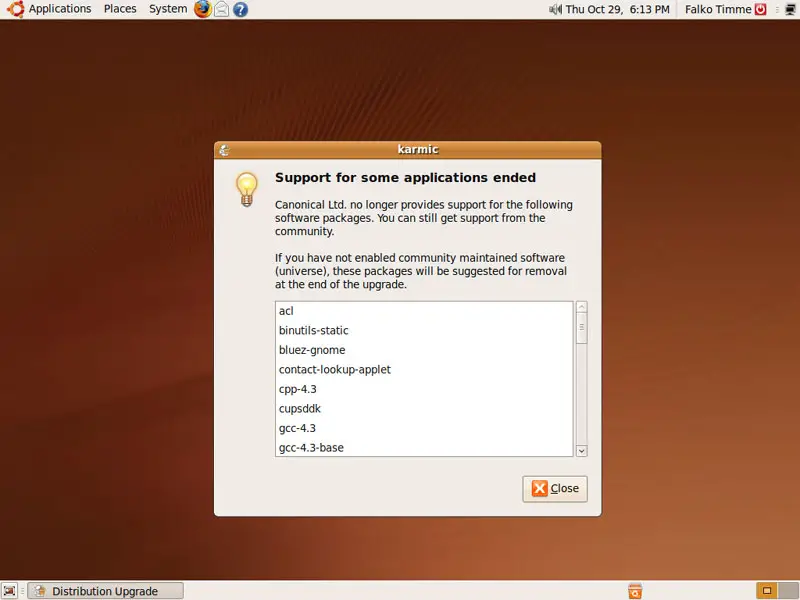Screen dimensions: 800x600
Task: Select the gcc-4.3 package row
Action: click(x=424, y=428)
